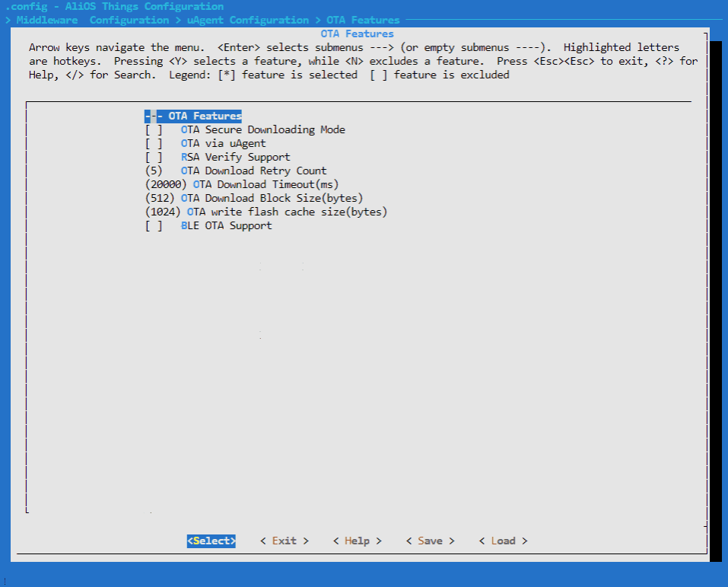Viewport: 728px width, 587px height.
Task: Select OTA Download Block Size(bytes) entry
Action: (x=272, y=199)
